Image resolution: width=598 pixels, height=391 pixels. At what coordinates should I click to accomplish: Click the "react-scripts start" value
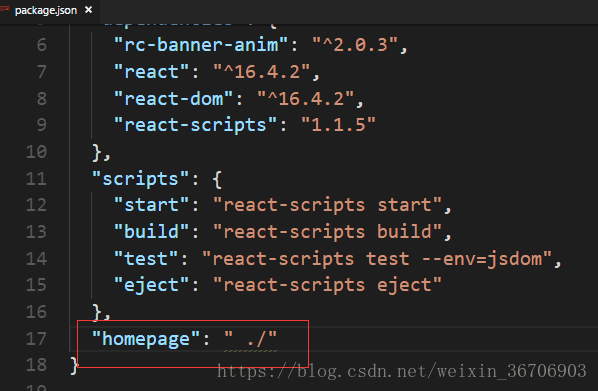(x=327, y=205)
